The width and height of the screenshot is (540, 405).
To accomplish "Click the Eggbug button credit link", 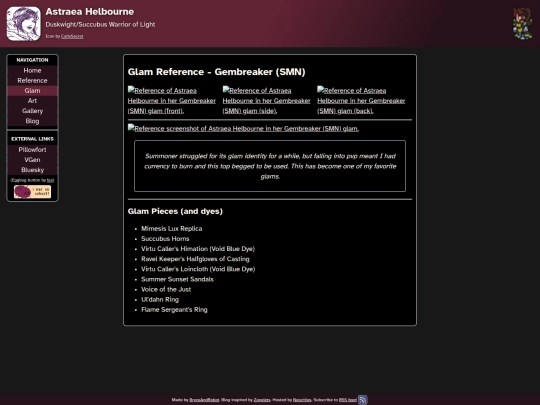I will pos(50,180).
